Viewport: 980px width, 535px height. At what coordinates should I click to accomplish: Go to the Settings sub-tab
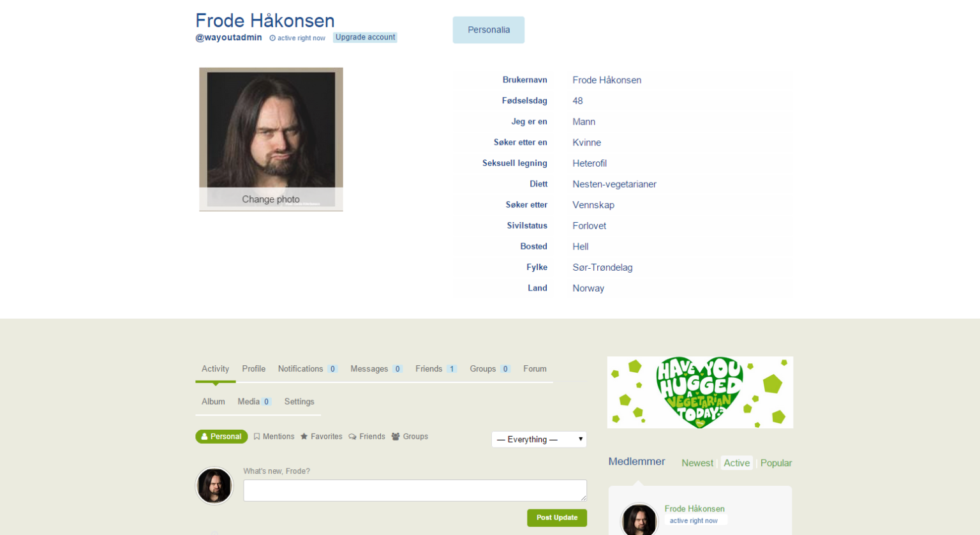299,402
